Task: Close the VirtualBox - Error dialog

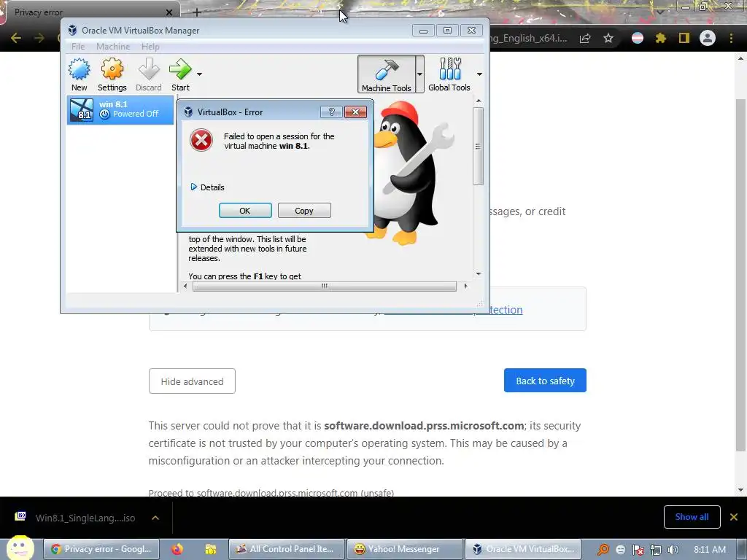Action: [355, 112]
